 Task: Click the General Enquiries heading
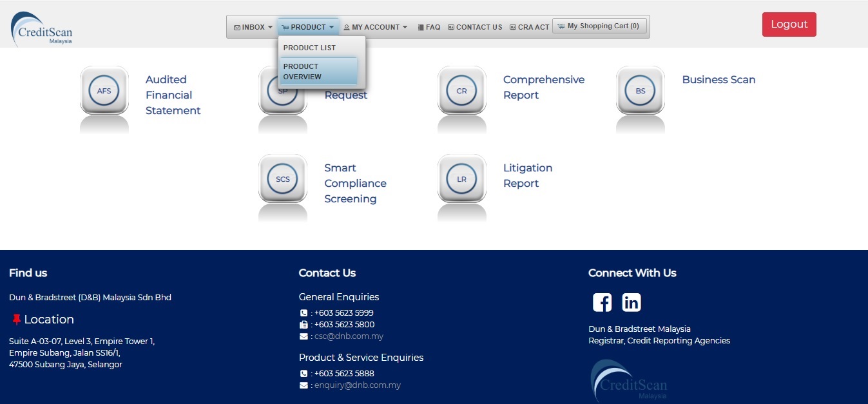point(339,297)
